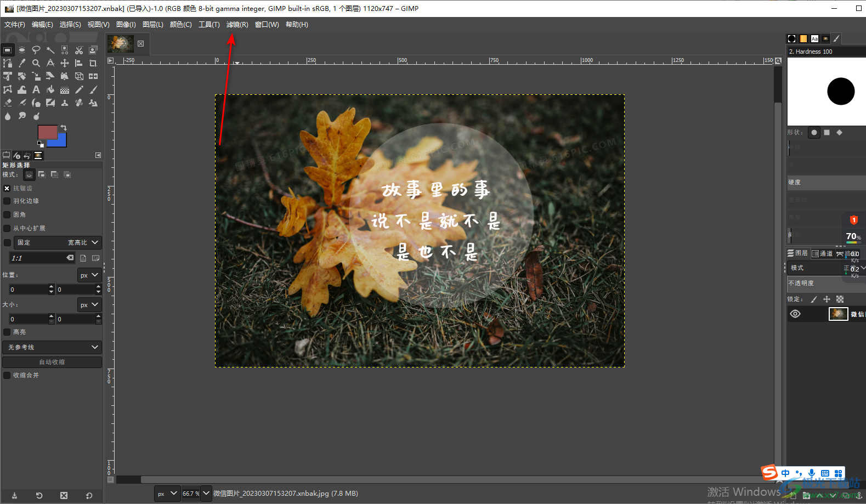Click the foreground dark red color swatch
The width and height of the screenshot is (866, 504).
pos(47,132)
